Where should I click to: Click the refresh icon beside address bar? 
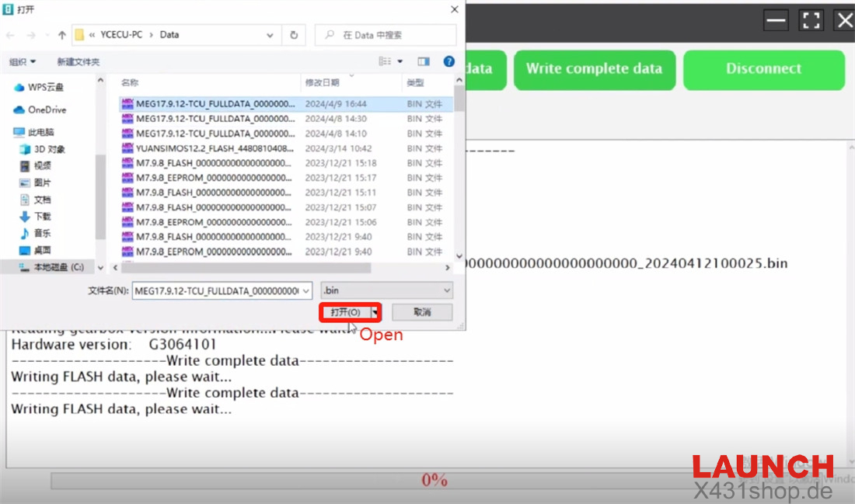(294, 35)
